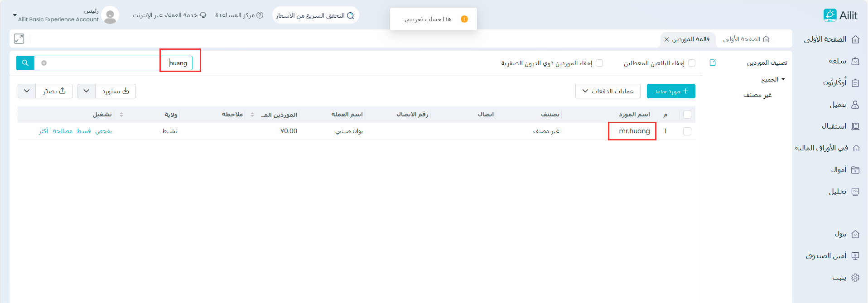Toggle the إخفاء البائعين المعطلين checkbox
The height and width of the screenshot is (303, 868).
[692, 63]
